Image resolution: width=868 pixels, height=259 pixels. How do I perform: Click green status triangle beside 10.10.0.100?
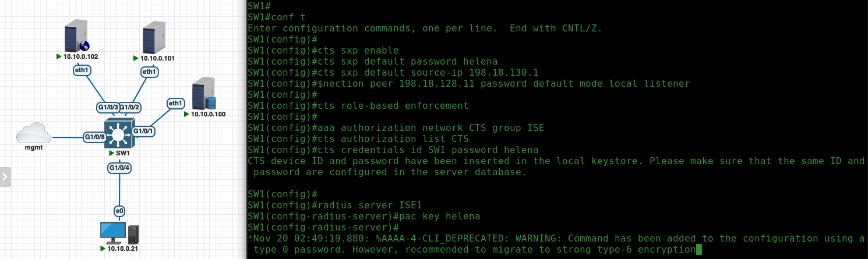click(x=186, y=113)
